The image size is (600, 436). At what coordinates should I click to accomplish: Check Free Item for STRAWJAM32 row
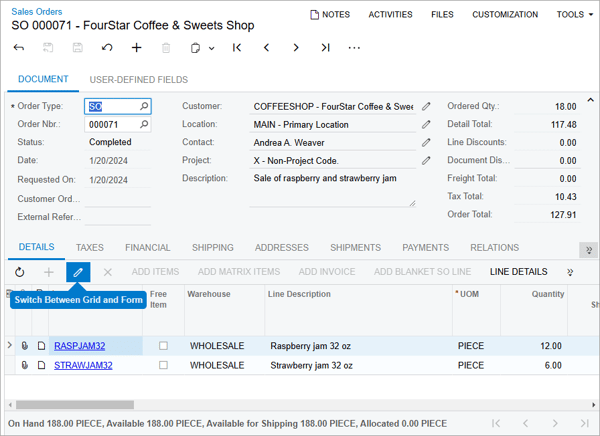pyautogui.click(x=163, y=366)
